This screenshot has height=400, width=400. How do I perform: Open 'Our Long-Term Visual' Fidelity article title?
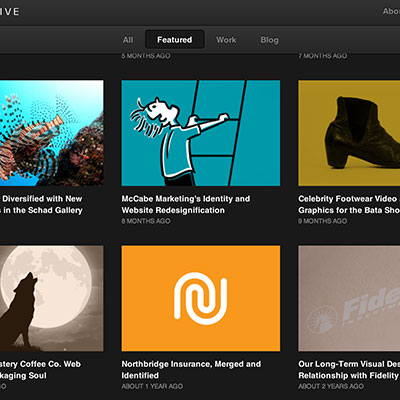(x=349, y=370)
